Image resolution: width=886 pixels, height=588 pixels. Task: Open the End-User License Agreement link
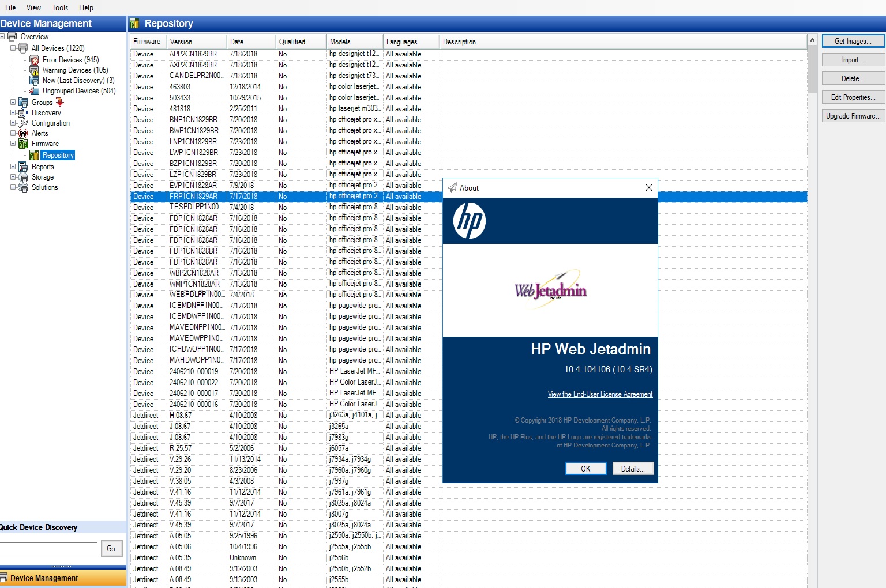coord(600,394)
